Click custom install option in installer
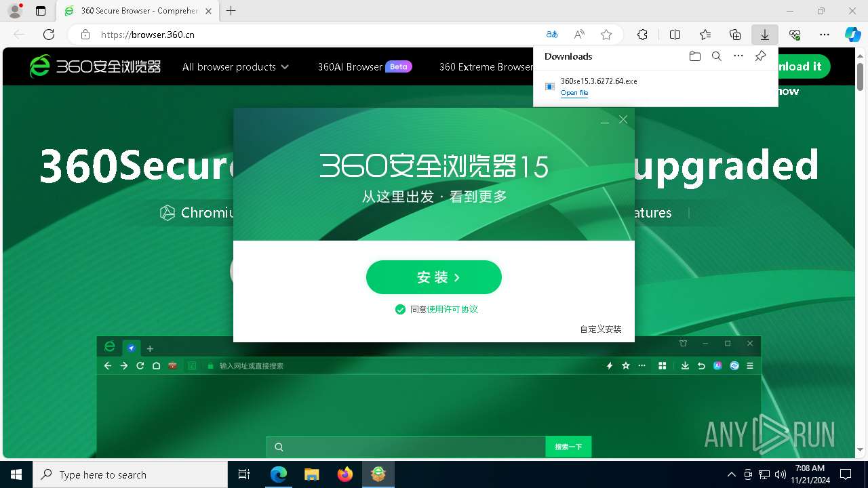 pyautogui.click(x=601, y=329)
